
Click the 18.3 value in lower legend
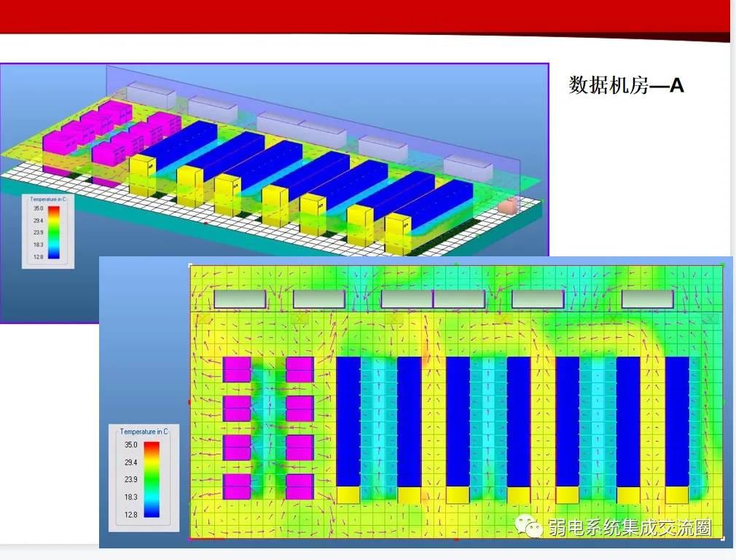[x=131, y=497]
